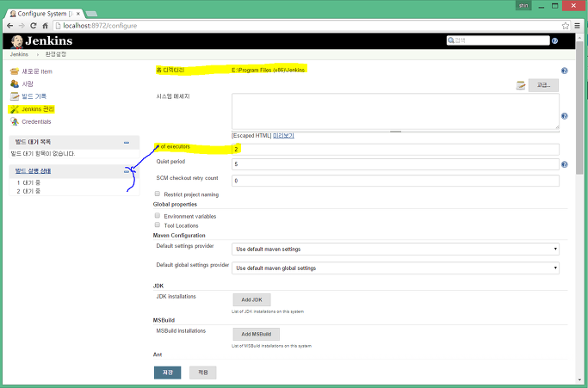588x388 pixels.
Task: Click the 사람 people icon in the sidebar
Action: pos(15,83)
